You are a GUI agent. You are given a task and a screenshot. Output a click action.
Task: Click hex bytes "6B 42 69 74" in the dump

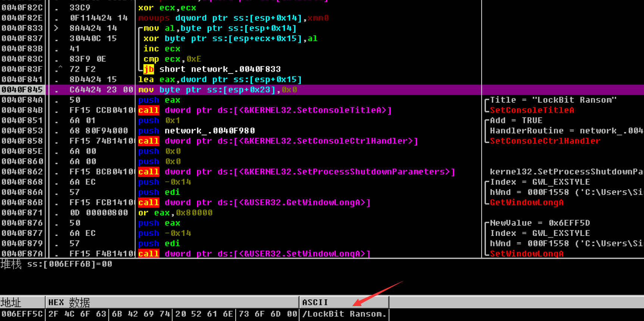141,314
